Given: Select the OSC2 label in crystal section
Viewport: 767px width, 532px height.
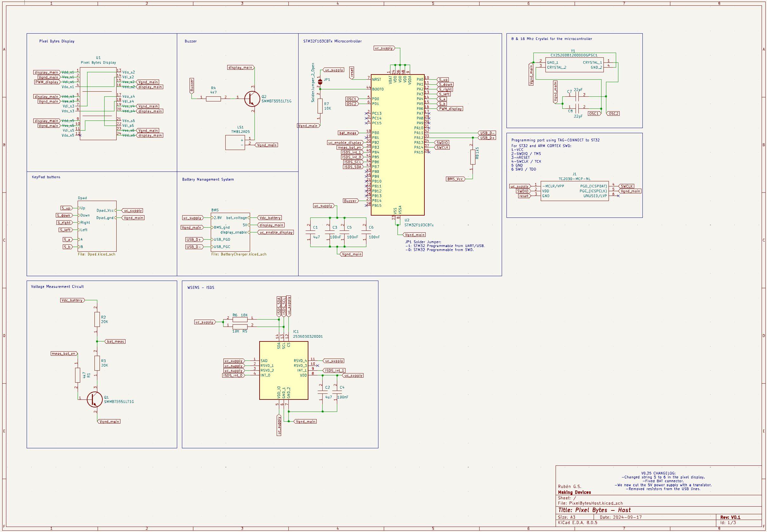Looking at the screenshot, I should (x=613, y=114).
